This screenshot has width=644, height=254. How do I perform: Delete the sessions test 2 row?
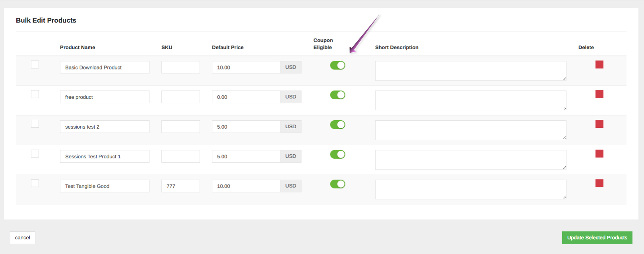click(x=599, y=124)
